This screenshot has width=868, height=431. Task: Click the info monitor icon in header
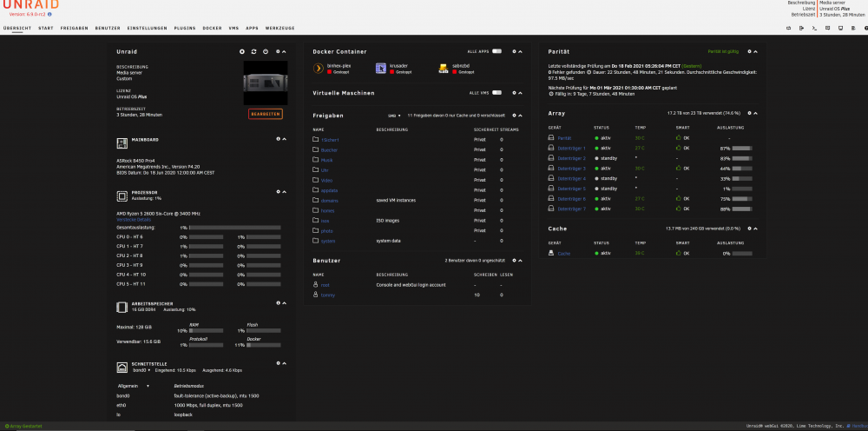coord(840,28)
